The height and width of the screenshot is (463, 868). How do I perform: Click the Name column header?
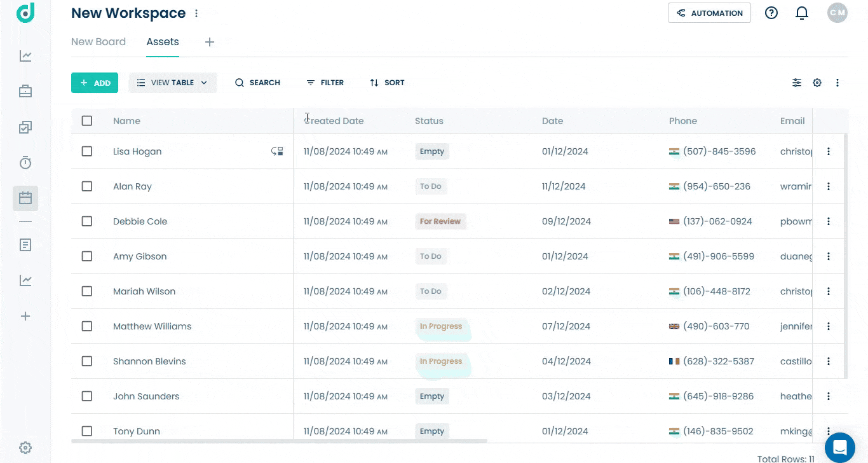point(126,121)
